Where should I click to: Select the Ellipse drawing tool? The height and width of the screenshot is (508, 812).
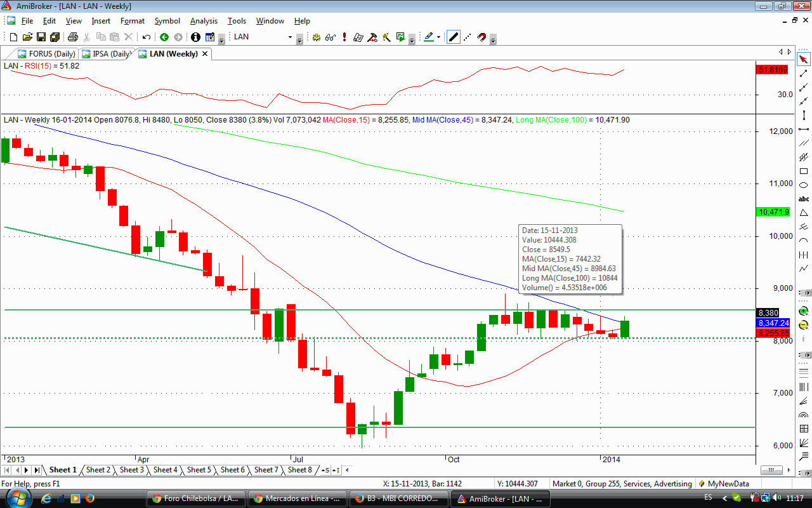804,185
